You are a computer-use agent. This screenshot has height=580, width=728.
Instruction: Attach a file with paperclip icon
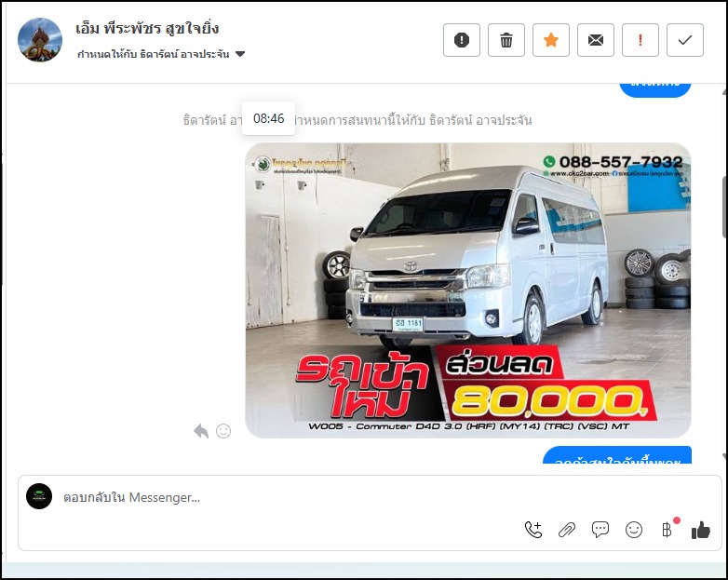tap(566, 530)
